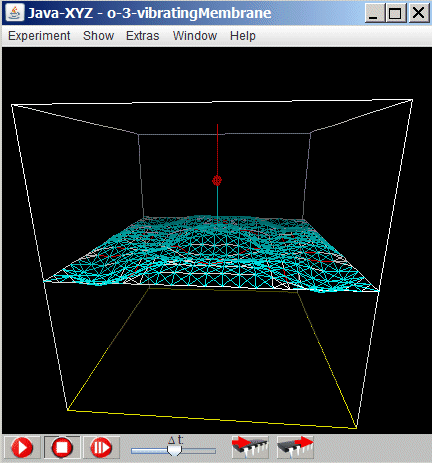Image resolution: width=432 pixels, height=463 pixels.
Task: Click the yellow bottom face of the wireframe box
Action: pos(213,357)
